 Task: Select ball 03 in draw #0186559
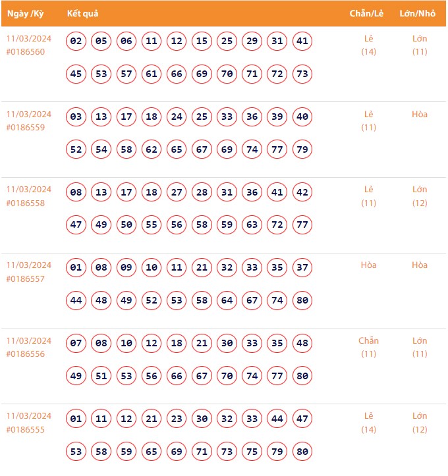click(x=76, y=117)
